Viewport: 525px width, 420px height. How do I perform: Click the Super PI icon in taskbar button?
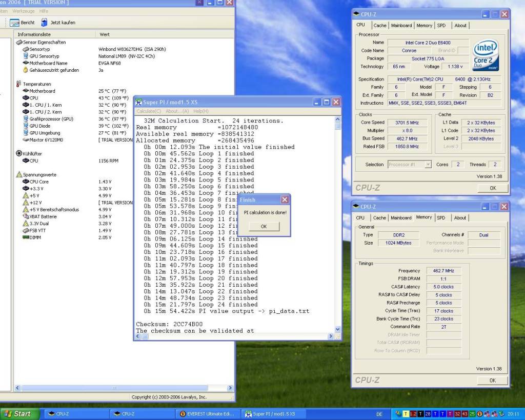pyautogui.click(x=248, y=414)
